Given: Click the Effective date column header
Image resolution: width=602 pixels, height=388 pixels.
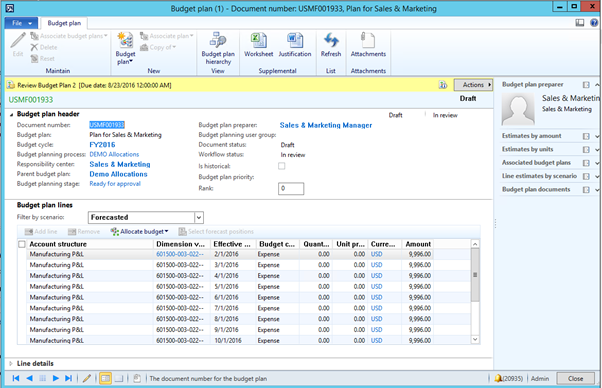Looking at the screenshot, I should click(x=233, y=244).
